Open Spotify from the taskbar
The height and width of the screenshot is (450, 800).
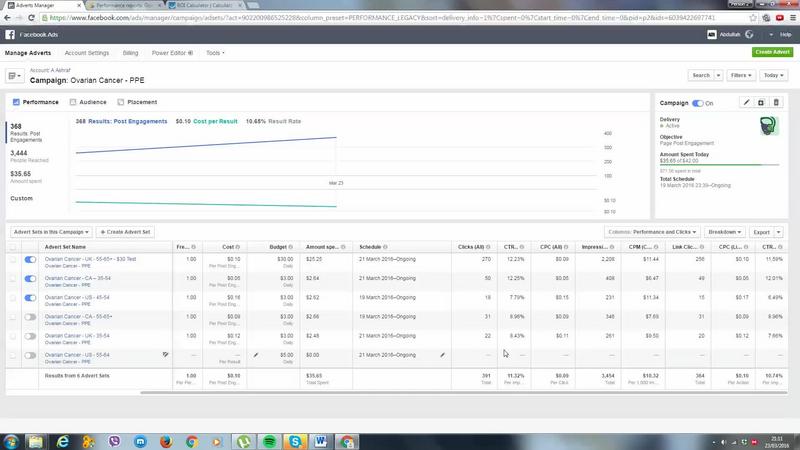pos(269,441)
